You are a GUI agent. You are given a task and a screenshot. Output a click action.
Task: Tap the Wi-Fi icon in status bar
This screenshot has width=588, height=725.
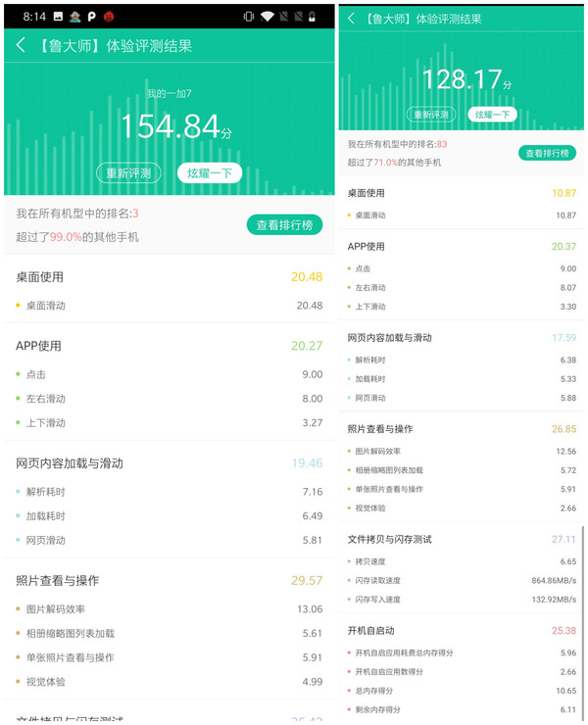pyautogui.click(x=267, y=17)
